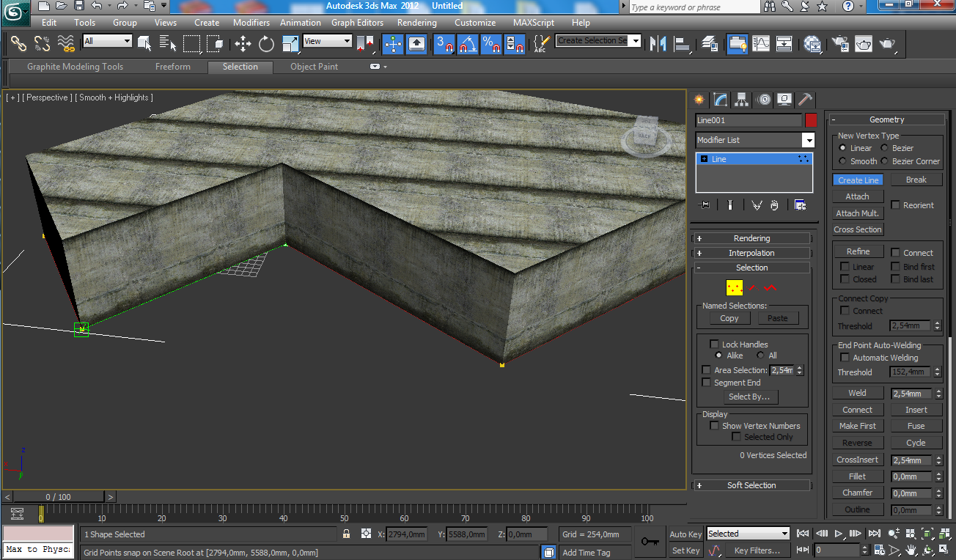Open the Modifier List dropdown

(x=808, y=140)
